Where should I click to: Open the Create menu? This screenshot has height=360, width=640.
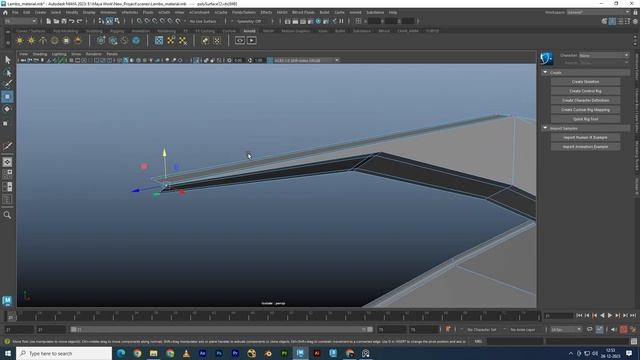coord(40,12)
